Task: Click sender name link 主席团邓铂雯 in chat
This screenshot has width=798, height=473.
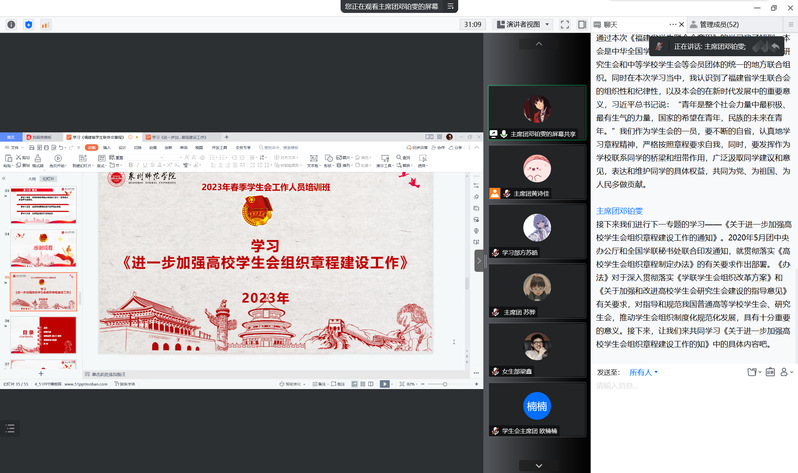Action: click(619, 211)
